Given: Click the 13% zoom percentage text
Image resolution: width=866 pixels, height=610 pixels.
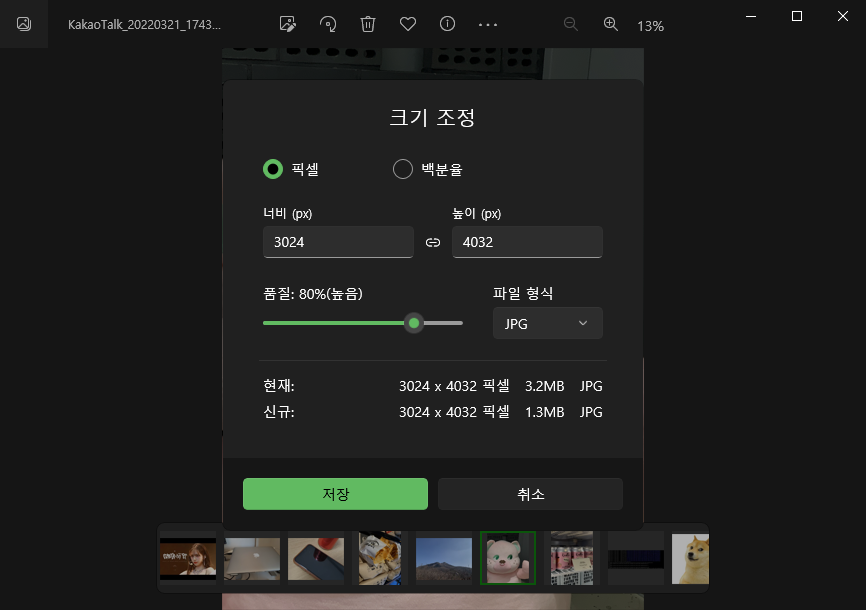Looking at the screenshot, I should tap(650, 26).
